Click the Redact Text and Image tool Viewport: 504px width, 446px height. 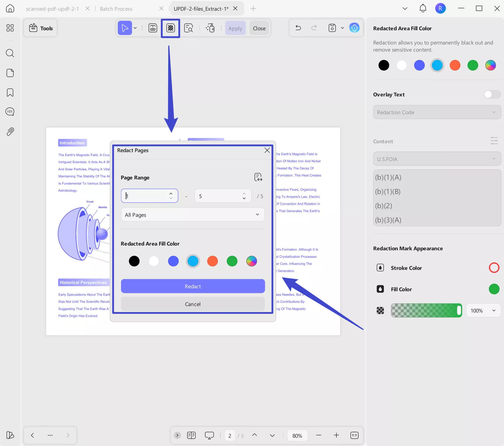(153, 28)
